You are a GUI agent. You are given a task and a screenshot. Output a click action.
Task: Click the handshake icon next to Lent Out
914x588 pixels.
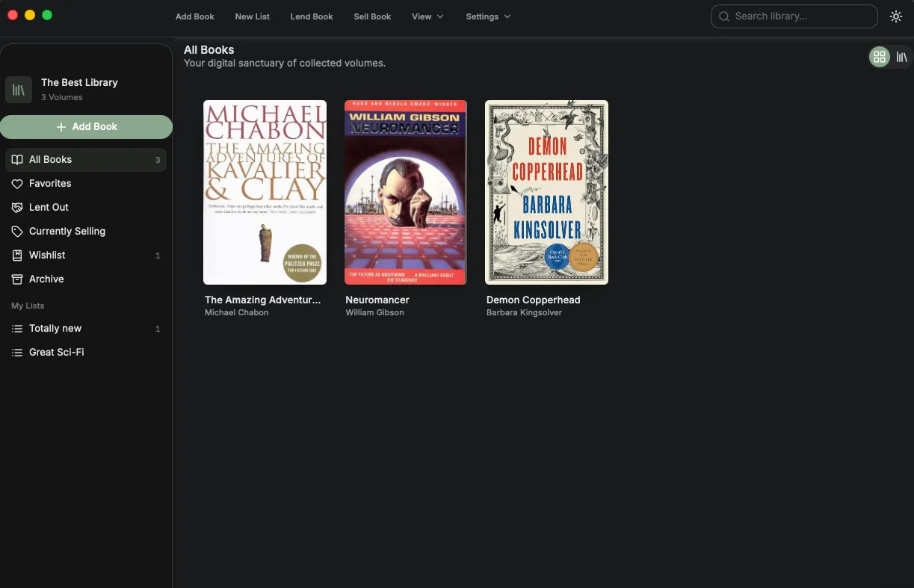17,208
